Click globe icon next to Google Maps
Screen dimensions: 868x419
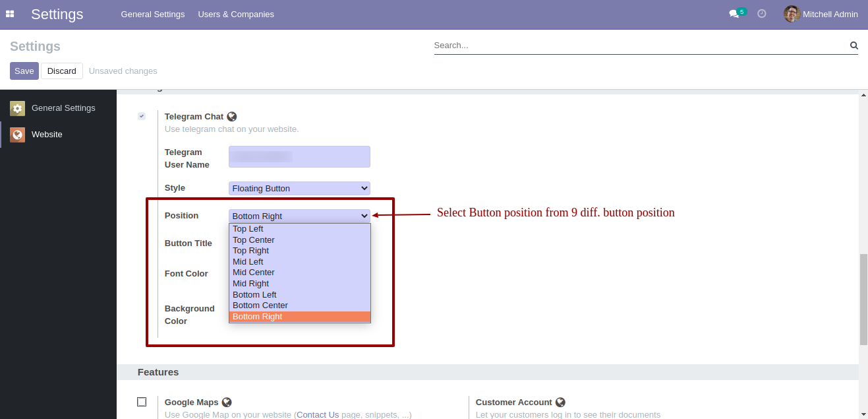227,403
